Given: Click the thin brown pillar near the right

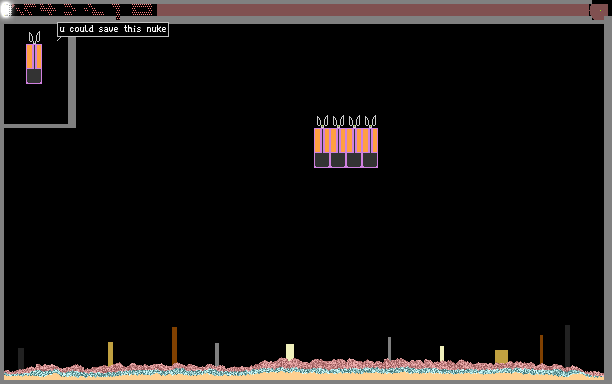Looking at the screenshot, I should point(541,349).
